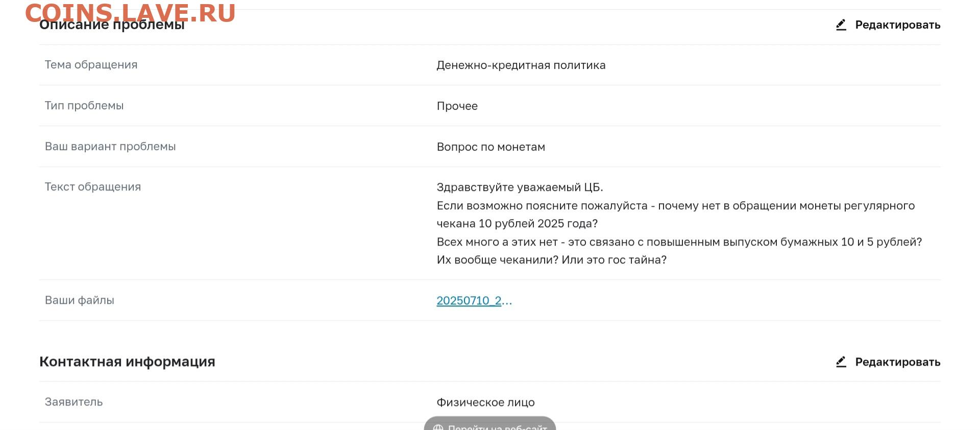Select the Физическое лицо applicant value

click(x=485, y=402)
